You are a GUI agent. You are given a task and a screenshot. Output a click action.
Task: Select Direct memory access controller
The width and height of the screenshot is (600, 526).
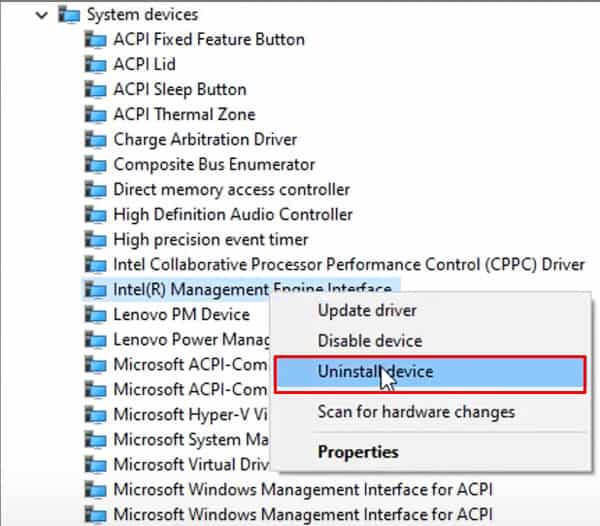coord(232,190)
